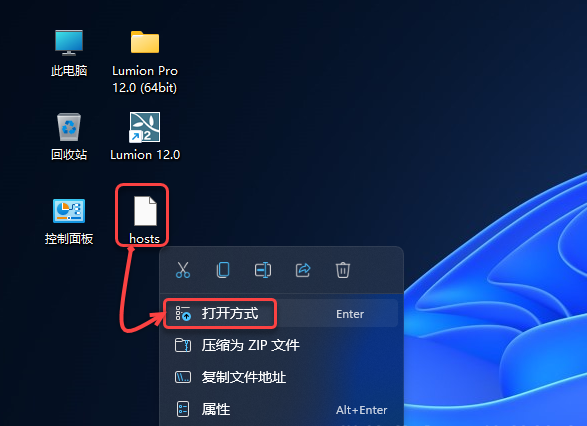This screenshot has height=426, width=587.
Task: Click the trash delete icon
Action: 343,270
